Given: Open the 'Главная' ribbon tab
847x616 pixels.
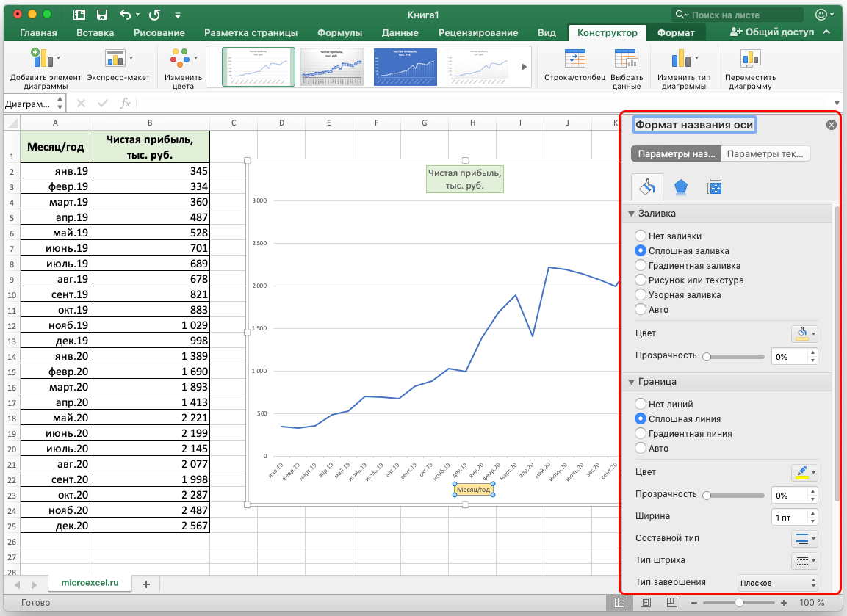Looking at the screenshot, I should [38, 32].
